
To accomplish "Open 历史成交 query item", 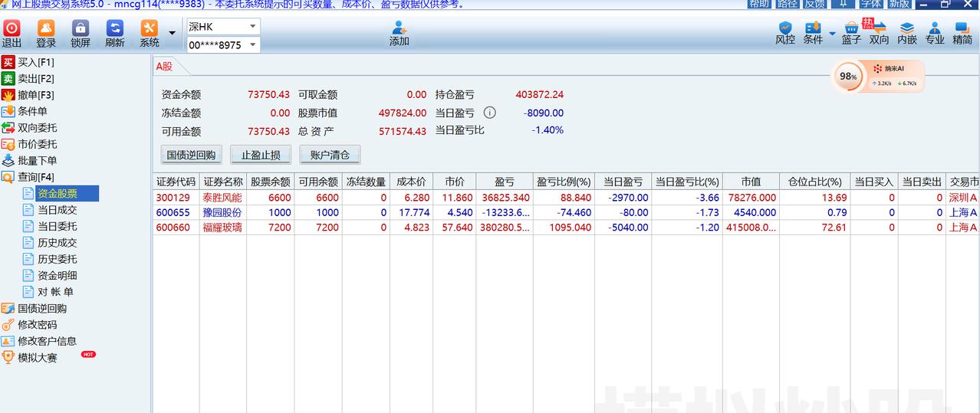I will pos(58,243).
